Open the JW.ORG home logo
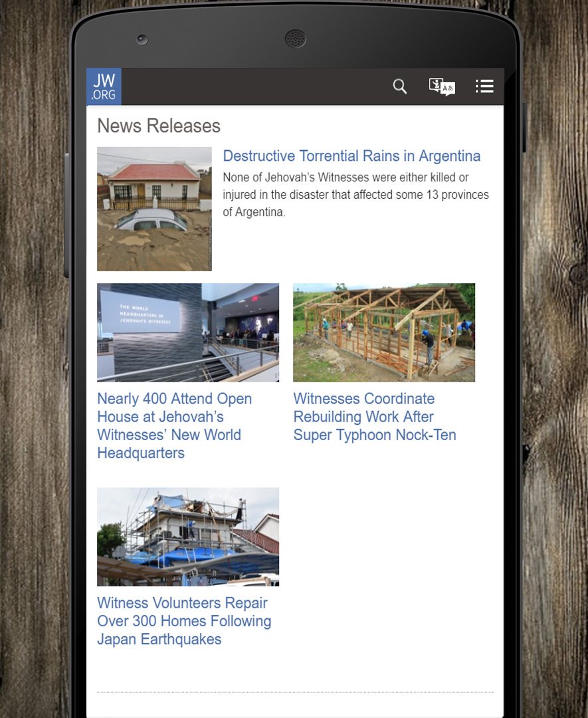The image size is (588, 718). [104, 86]
